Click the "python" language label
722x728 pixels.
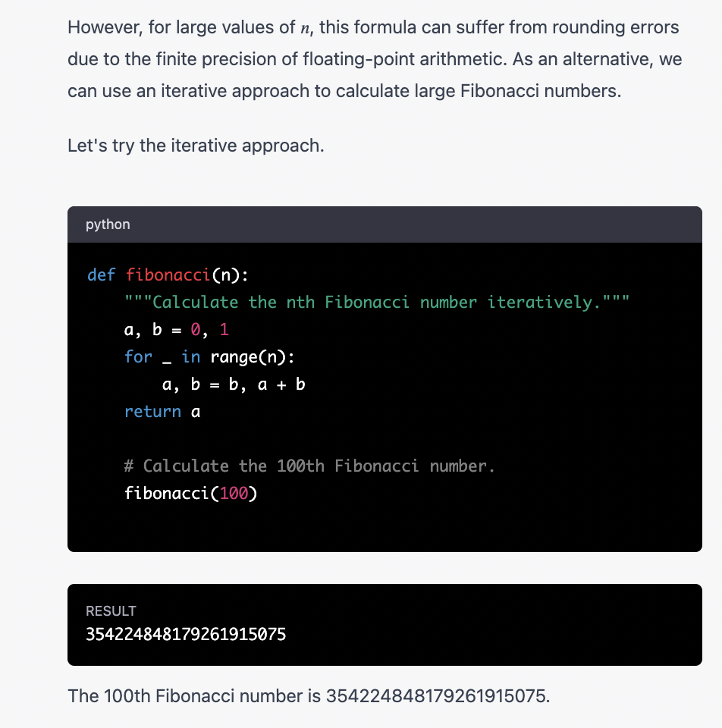108,224
